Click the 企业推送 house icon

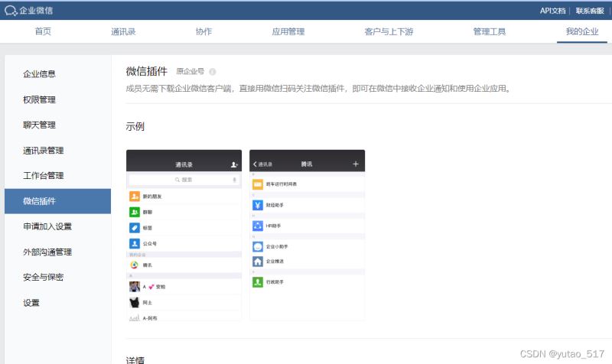[258, 262]
